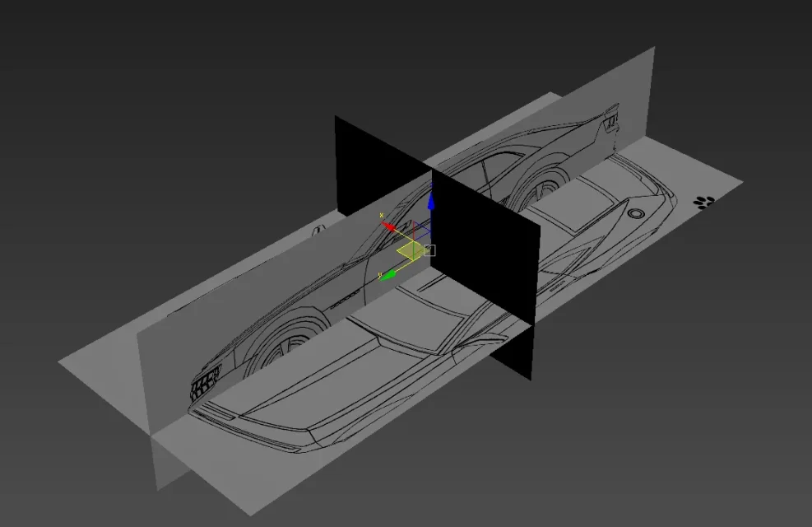This screenshot has height=527, width=812.
Task: Click the blue Z-axis arrow of the gizmo
Action: (x=430, y=203)
